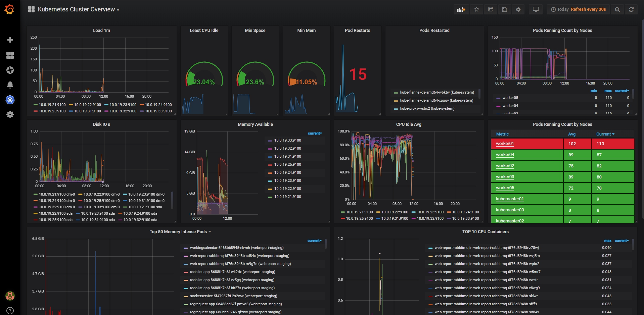The image size is (644, 315).
Task: Open worker03 link in pods table
Action: 505,177
